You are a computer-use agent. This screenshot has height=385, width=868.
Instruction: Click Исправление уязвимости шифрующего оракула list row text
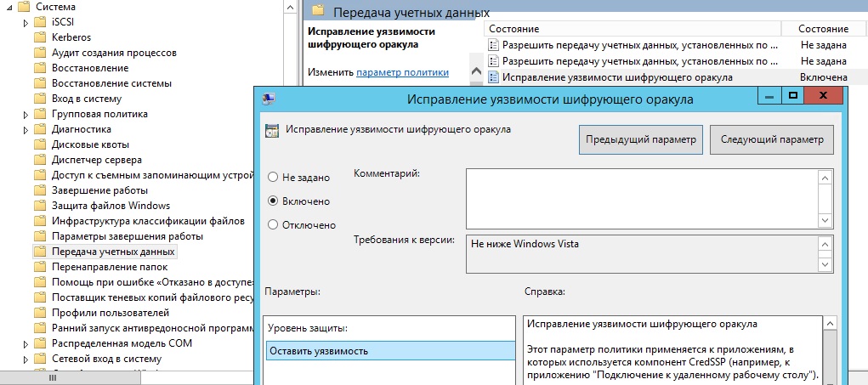point(617,77)
